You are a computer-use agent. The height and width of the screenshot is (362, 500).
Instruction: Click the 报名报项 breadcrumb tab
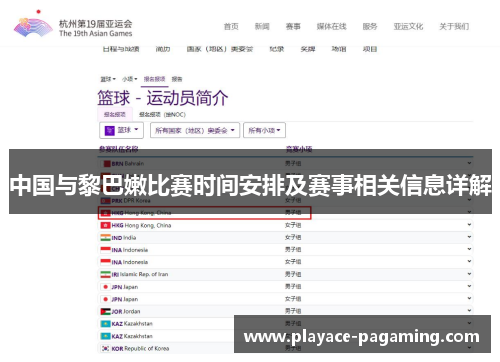pos(154,79)
